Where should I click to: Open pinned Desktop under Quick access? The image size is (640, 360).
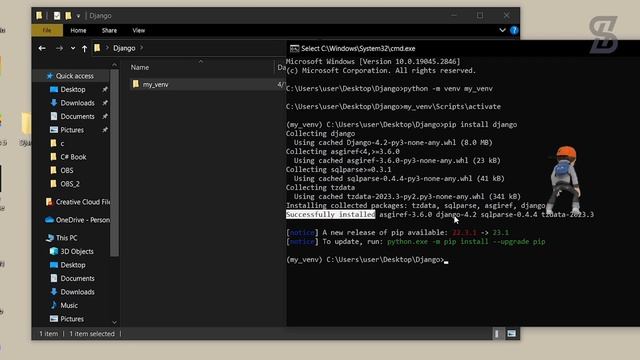[x=73, y=89]
